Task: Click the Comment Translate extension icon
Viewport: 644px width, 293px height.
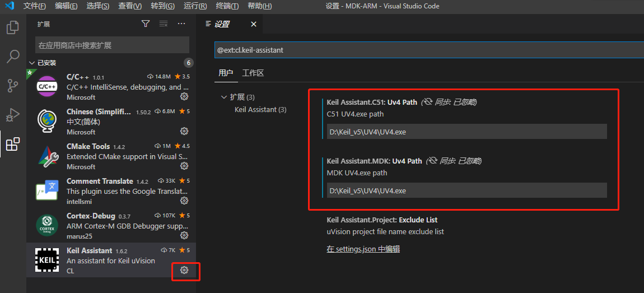Action: point(47,190)
